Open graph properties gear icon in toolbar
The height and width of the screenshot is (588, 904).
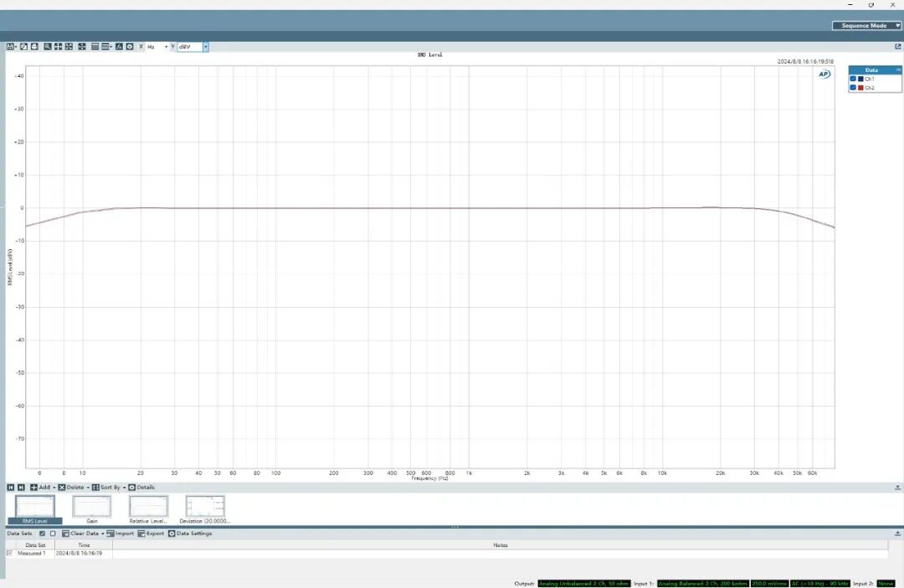point(130,47)
